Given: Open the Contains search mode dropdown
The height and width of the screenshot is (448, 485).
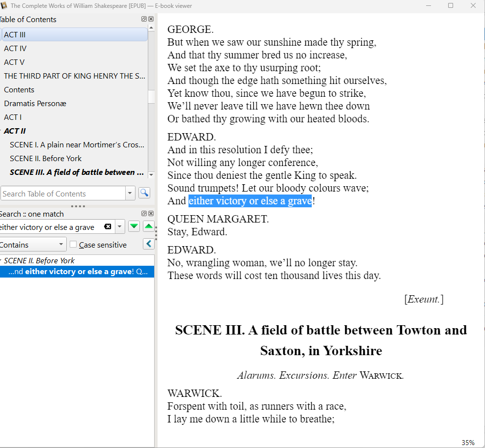Looking at the screenshot, I should tap(32, 245).
